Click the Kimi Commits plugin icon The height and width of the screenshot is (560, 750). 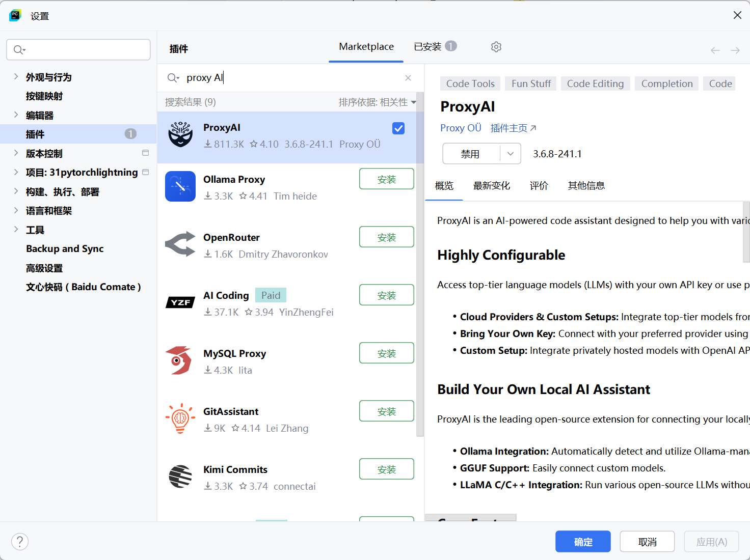click(x=180, y=477)
